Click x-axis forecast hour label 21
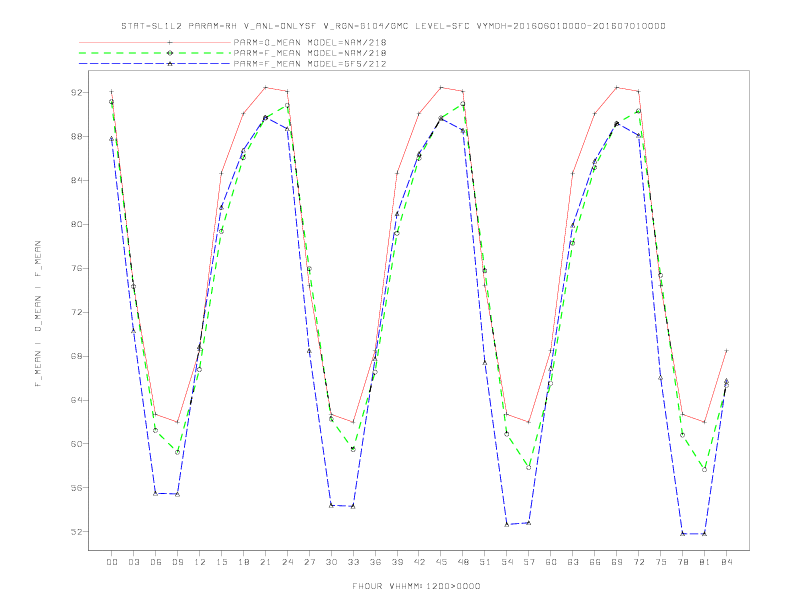Viewport: 792px width, 612px height. (x=265, y=562)
